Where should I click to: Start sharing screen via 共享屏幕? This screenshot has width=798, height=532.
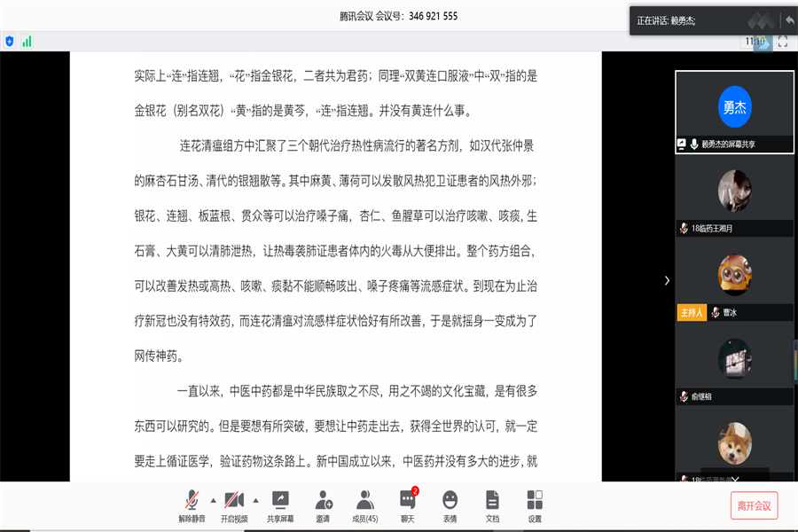280,506
